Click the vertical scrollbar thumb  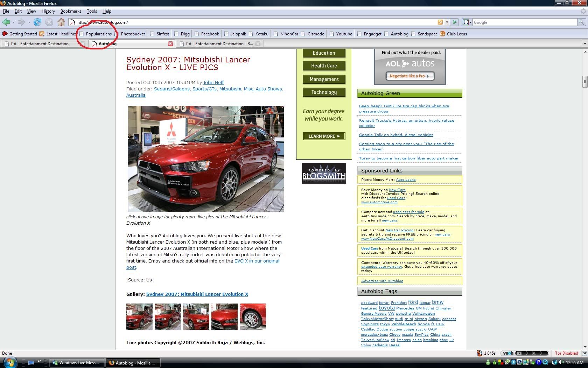584,81
